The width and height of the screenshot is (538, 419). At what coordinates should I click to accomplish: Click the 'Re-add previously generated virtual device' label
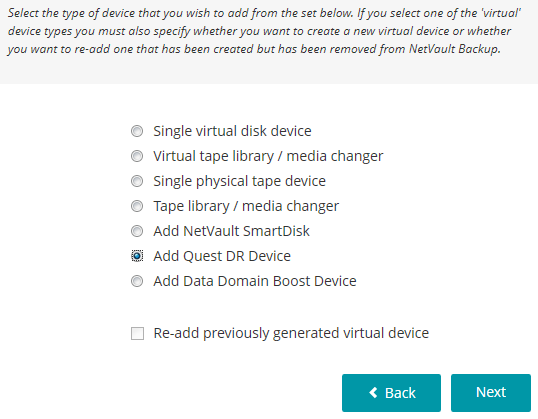[x=291, y=334]
